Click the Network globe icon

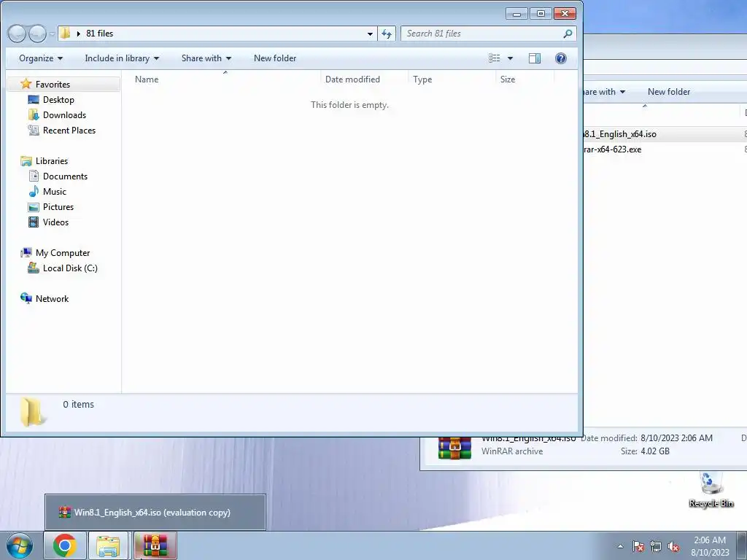coord(26,298)
